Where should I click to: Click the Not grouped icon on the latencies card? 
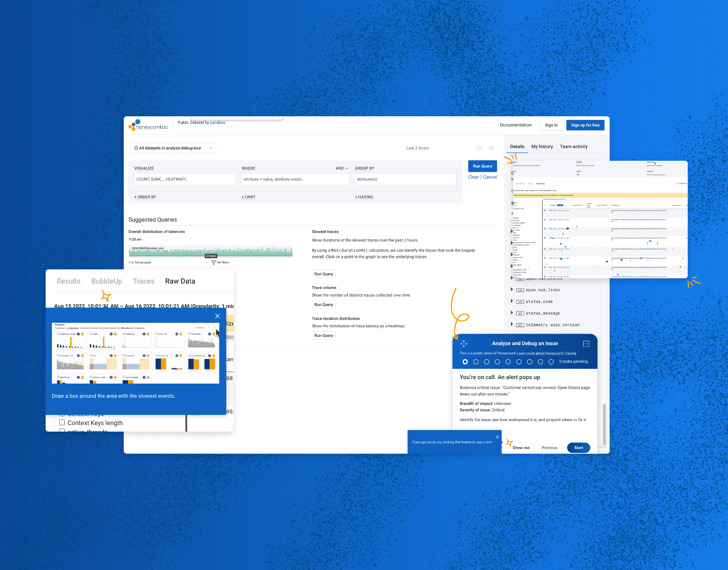coord(132,262)
